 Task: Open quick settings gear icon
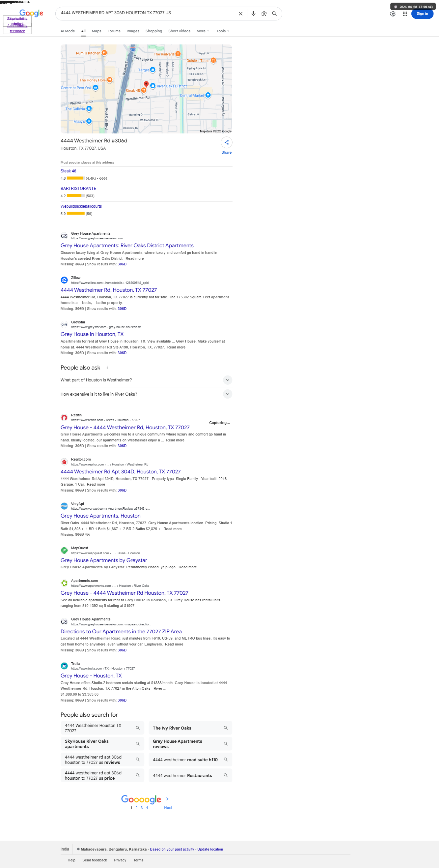[x=393, y=14]
